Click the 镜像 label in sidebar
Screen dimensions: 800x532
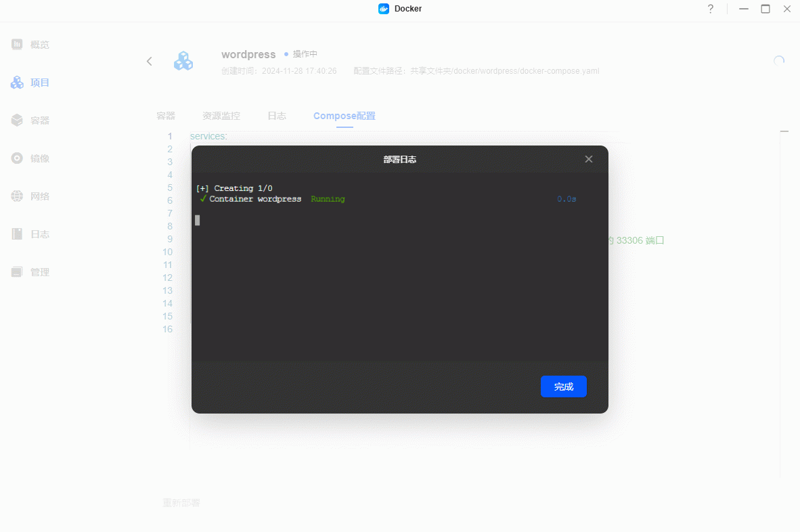pyautogui.click(x=40, y=158)
